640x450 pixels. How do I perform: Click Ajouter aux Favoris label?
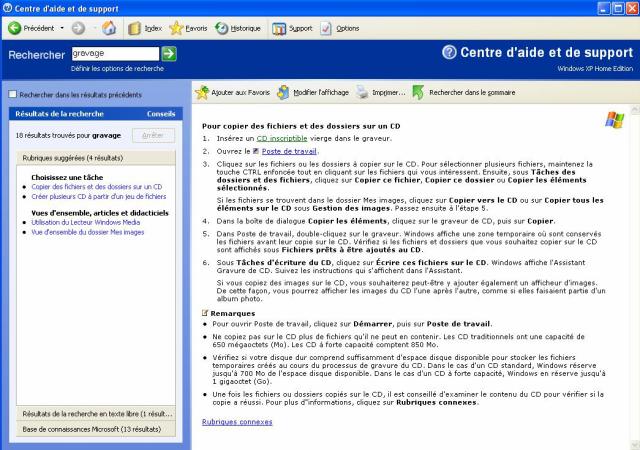tap(240, 93)
